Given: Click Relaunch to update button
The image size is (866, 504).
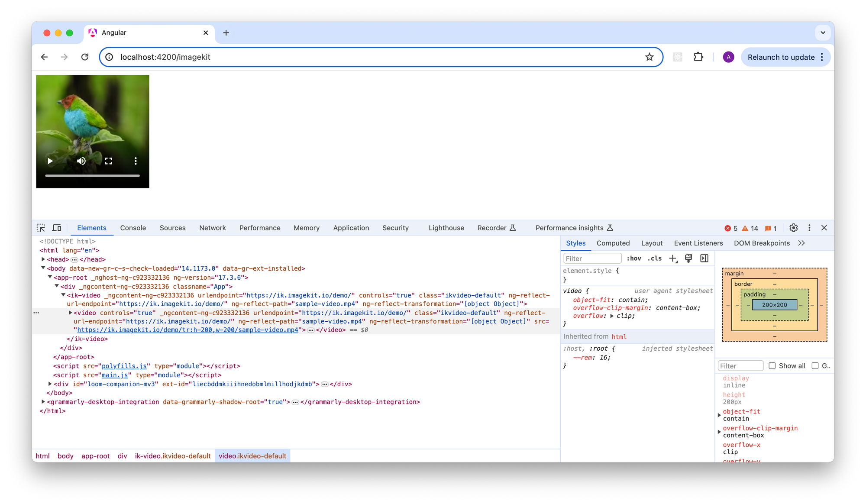Looking at the screenshot, I should [x=781, y=57].
